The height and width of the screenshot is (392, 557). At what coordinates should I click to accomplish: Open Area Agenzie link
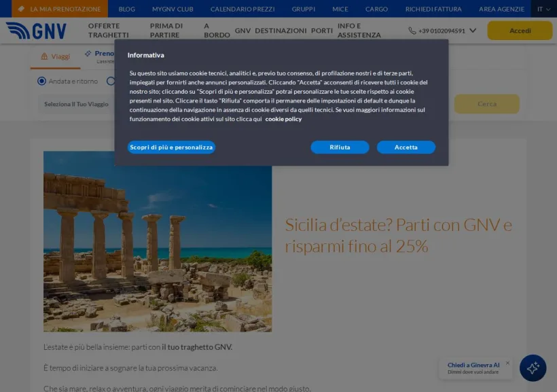[x=501, y=9]
